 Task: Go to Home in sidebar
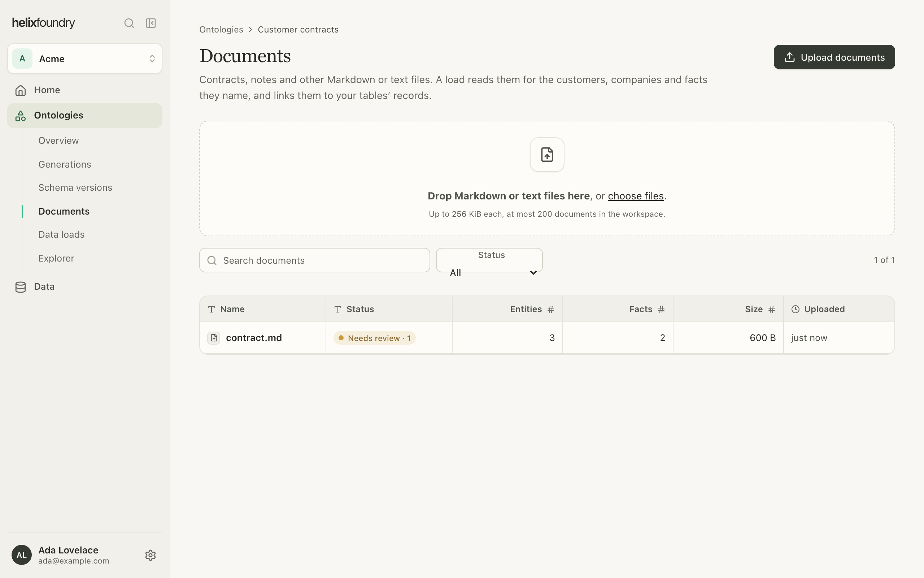(85, 90)
